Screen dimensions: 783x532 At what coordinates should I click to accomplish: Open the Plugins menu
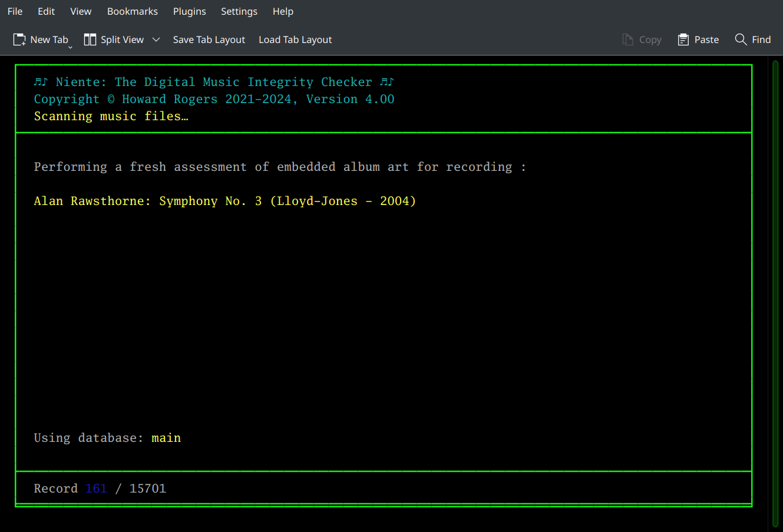coord(189,11)
